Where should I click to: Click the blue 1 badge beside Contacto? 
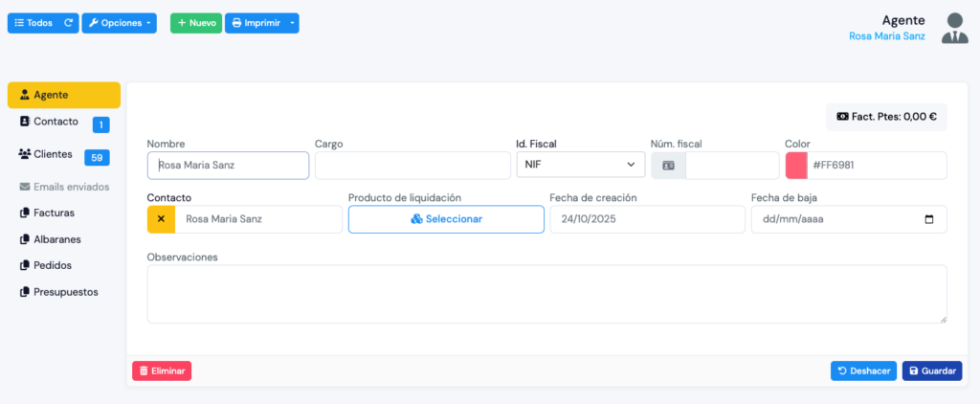coord(100,124)
